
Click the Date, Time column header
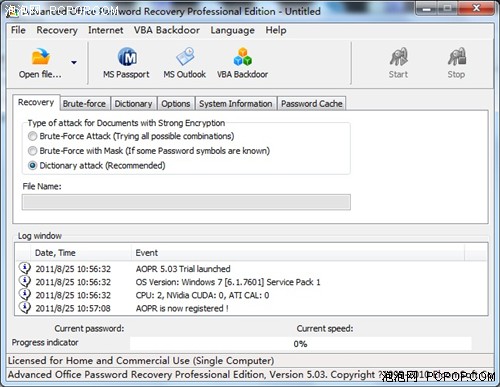pos(81,253)
